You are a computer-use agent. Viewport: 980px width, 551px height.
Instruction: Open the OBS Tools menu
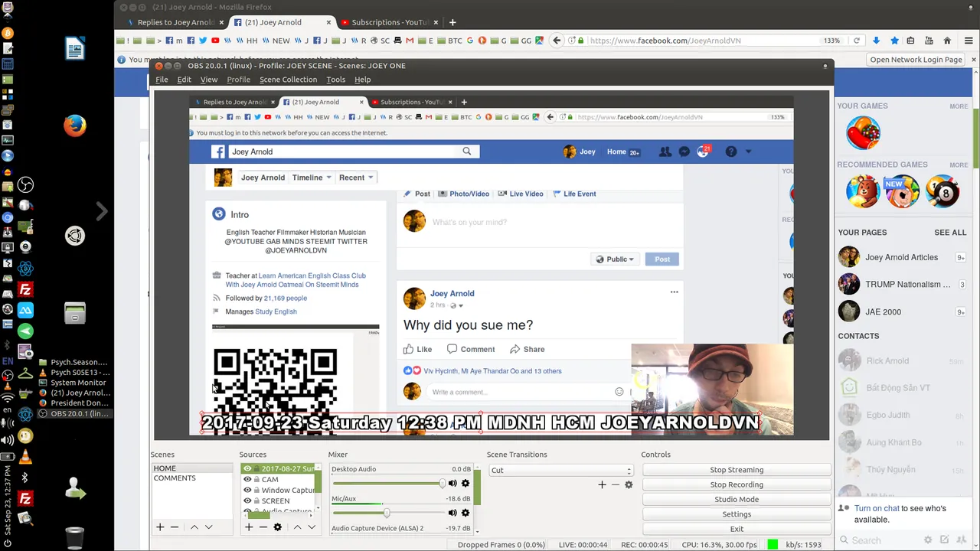335,80
